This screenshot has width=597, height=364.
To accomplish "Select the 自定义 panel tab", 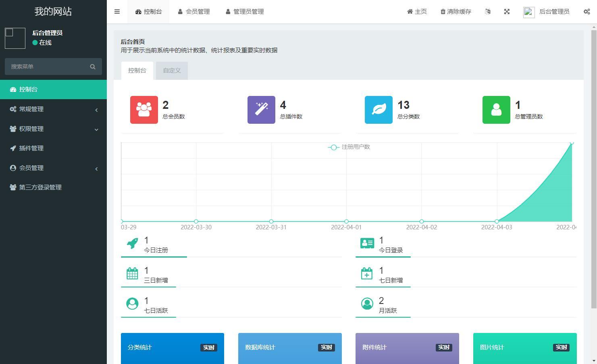I will [172, 71].
